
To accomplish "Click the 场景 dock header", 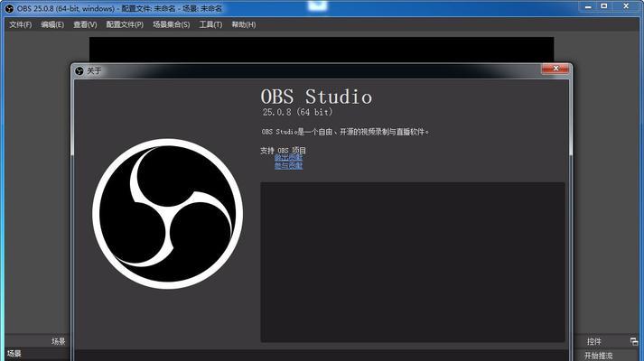I will point(59,341).
